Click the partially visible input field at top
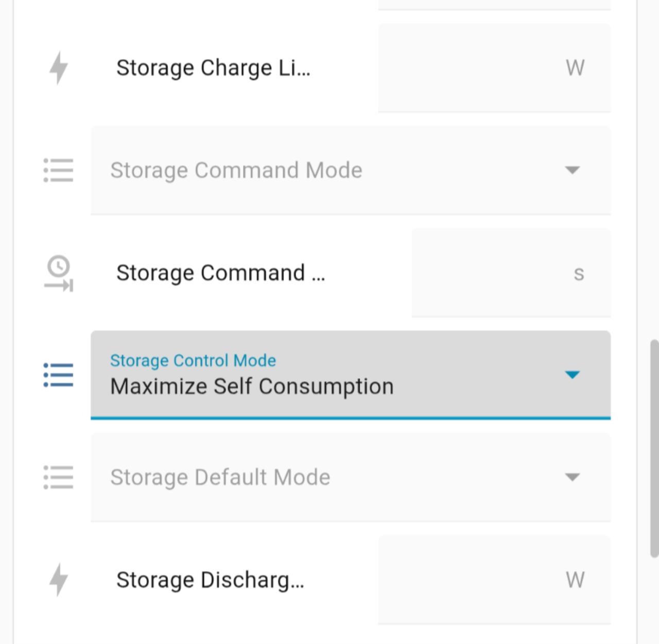 pos(494,5)
